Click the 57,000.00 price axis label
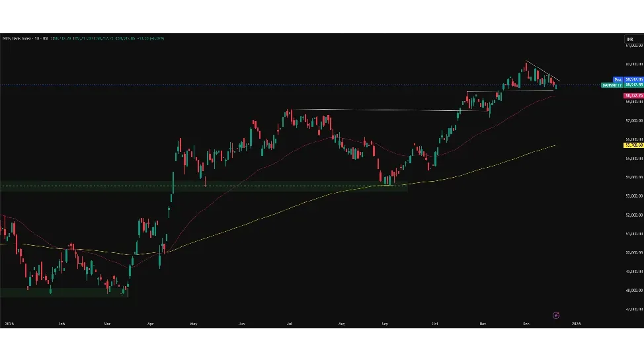Screen dimensions: 644x362 tap(633, 121)
